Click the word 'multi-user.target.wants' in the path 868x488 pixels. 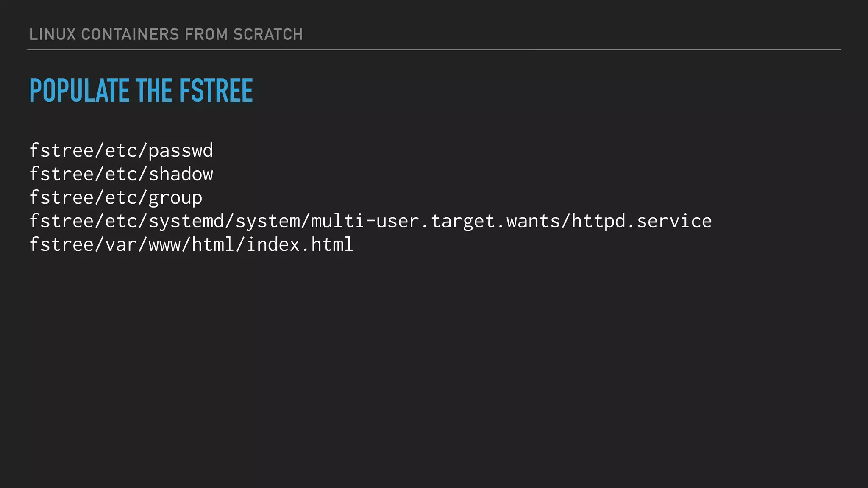tap(436, 221)
